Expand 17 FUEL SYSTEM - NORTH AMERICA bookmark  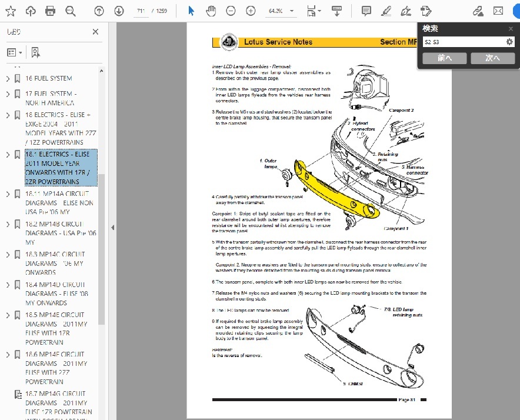pos(8,94)
